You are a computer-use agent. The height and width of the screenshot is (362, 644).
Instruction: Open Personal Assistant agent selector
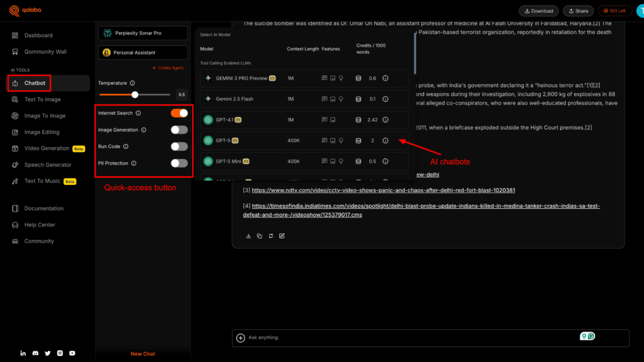click(143, 53)
